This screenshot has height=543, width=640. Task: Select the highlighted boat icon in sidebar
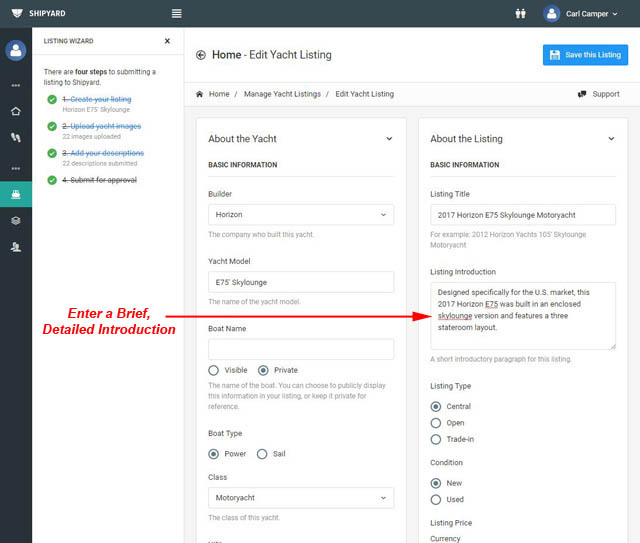pyautogui.click(x=15, y=194)
